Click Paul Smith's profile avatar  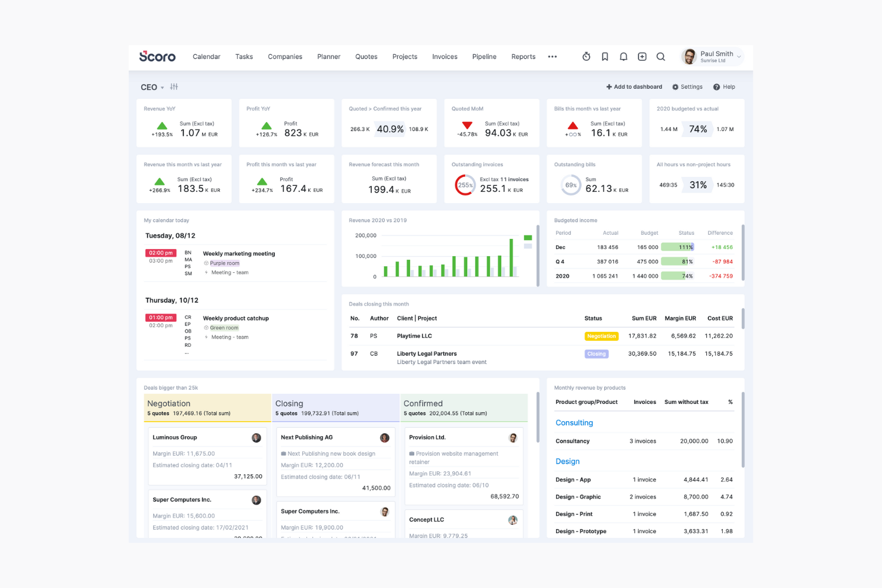tap(690, 57)
